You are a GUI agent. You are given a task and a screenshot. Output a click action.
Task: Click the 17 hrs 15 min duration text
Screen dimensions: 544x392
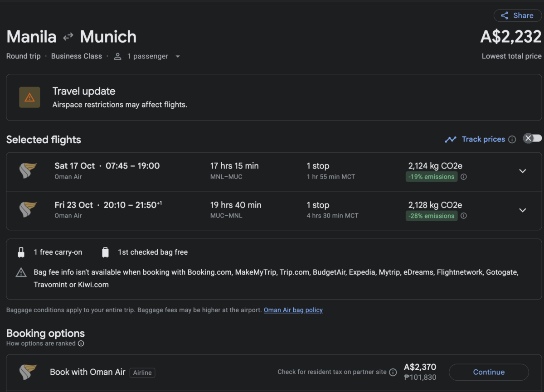pyautogui.click(x=234, y=166)
